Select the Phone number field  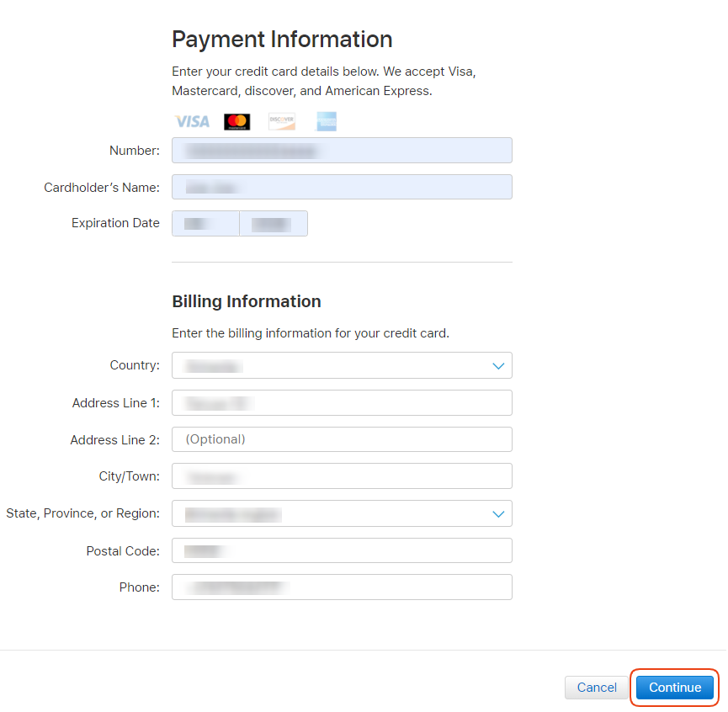tap(342, 587)
